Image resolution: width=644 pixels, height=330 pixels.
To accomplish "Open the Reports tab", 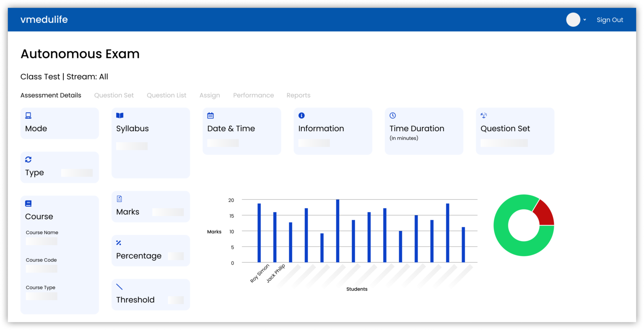I will pos(298,95).
